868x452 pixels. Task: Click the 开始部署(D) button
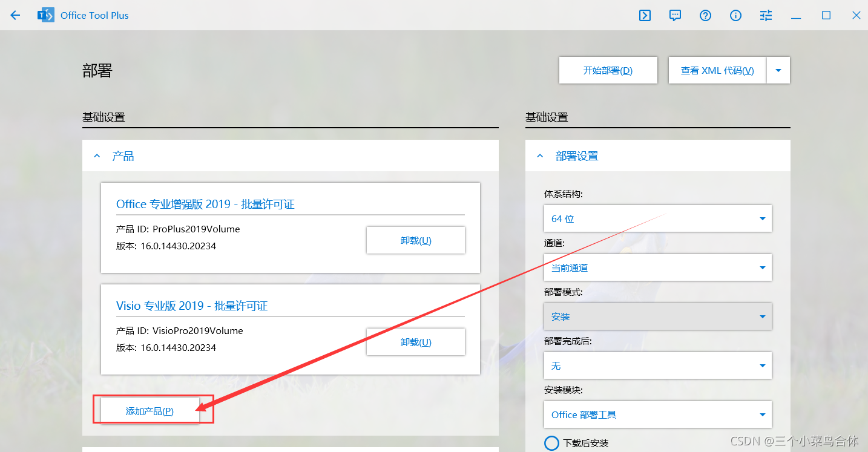(x=608, y=70)
